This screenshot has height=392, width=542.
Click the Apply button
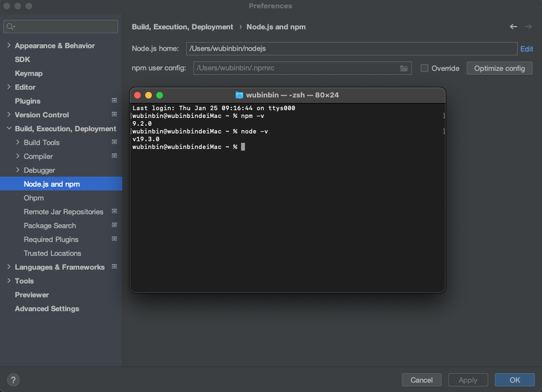click(468, 380)
